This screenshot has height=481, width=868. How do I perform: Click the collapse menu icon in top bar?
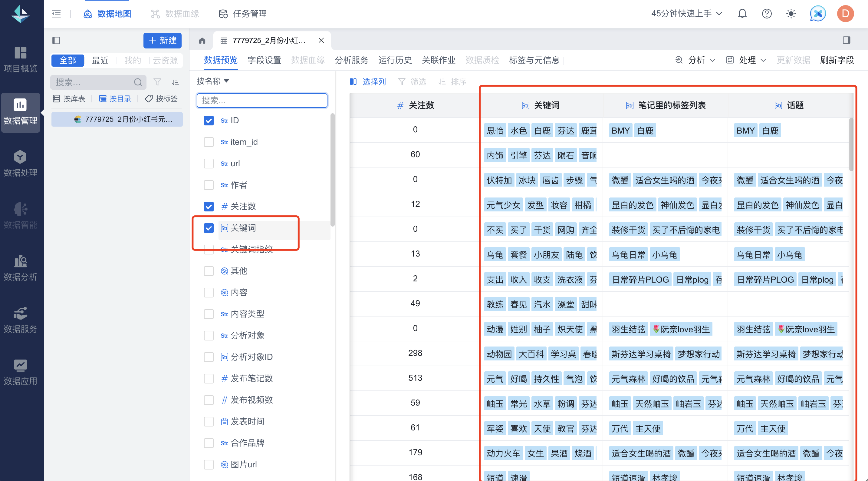pyautogui.click(x=56, y=14)
